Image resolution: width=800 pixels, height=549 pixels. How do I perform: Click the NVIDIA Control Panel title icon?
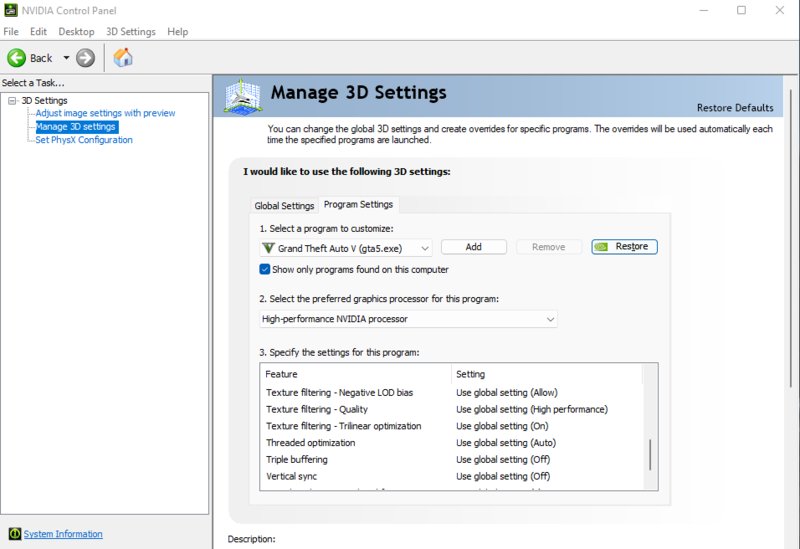(x=11, y=10)
